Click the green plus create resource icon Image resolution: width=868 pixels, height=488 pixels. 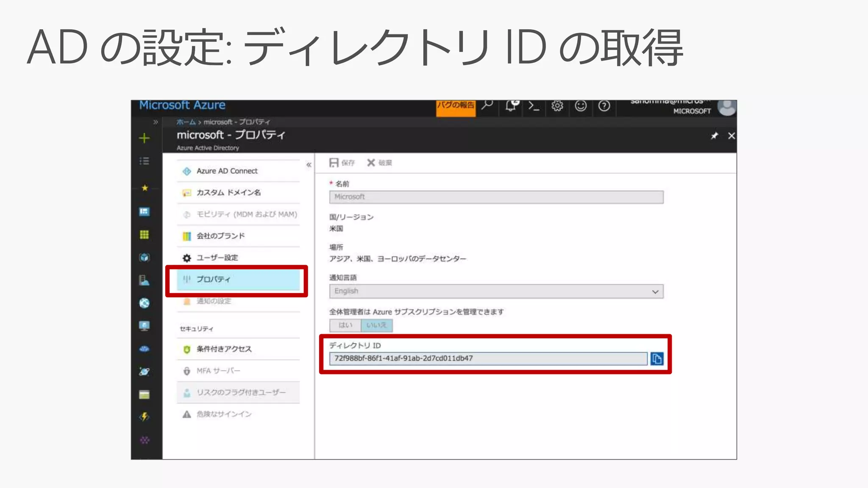click(144, 138)
